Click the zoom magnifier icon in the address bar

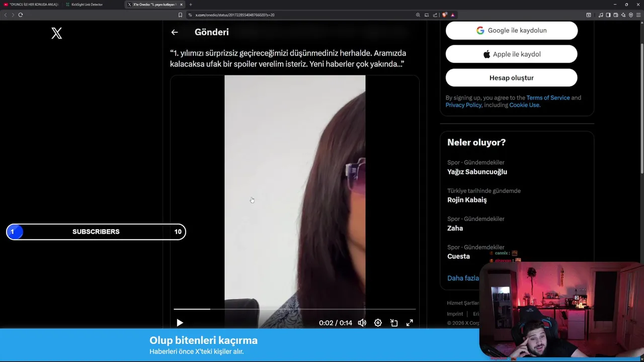click(418, 15)
